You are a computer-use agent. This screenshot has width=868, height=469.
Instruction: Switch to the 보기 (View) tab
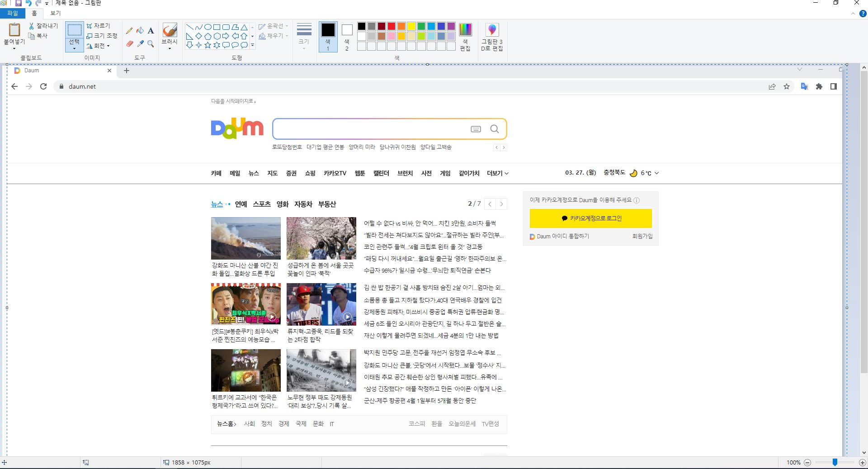tap(55, 14)
